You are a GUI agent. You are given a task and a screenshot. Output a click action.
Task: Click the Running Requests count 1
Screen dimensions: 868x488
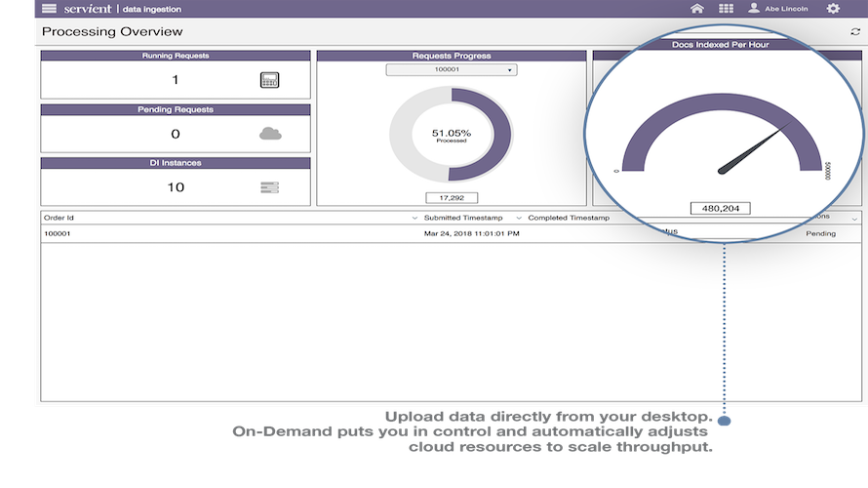(x=175, y=80)
